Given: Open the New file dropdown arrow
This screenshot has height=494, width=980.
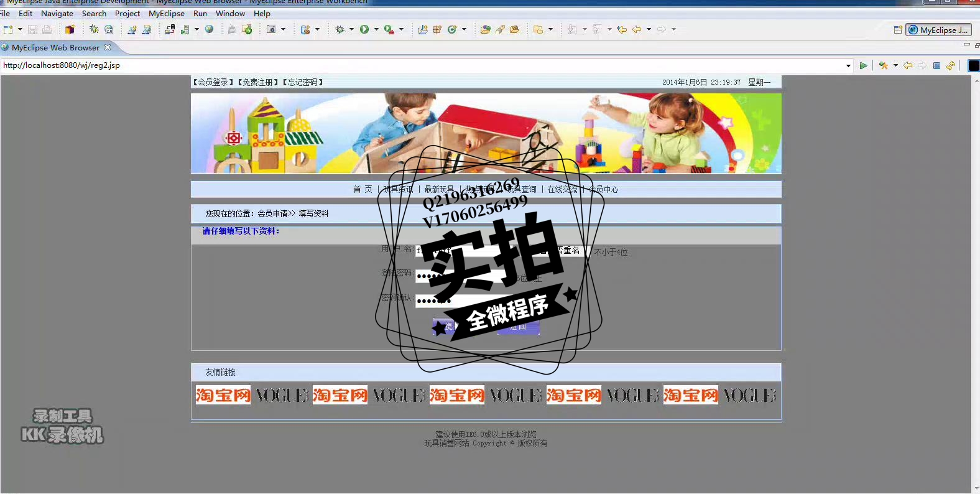Looking at the screenshot, I should [x=20, y=29].
